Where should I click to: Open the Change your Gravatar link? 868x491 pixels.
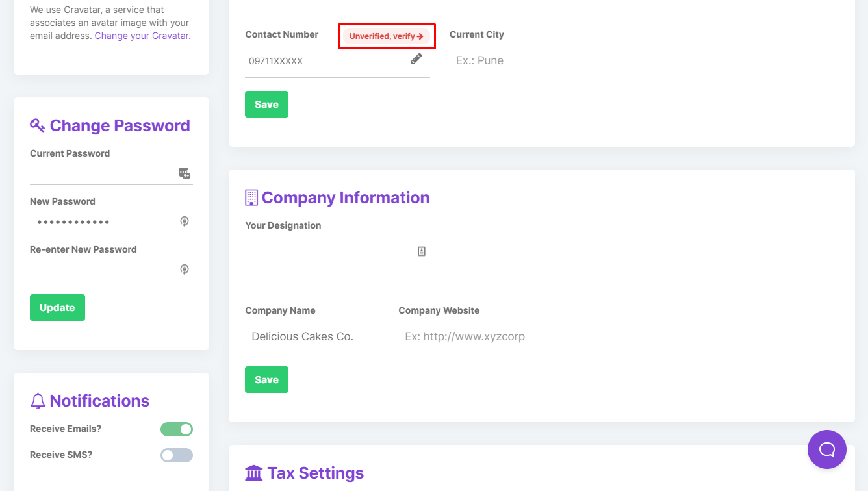(x=142, y=36)
